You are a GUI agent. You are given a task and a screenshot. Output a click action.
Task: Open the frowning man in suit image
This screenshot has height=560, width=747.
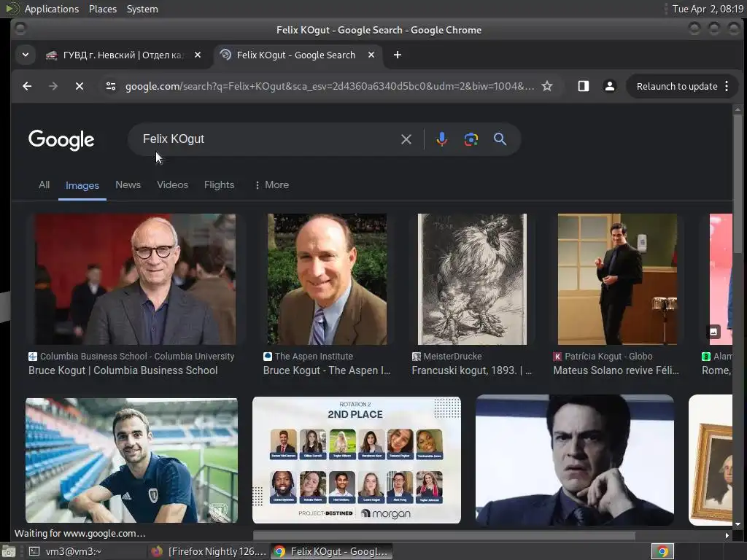tap(575, 460)
